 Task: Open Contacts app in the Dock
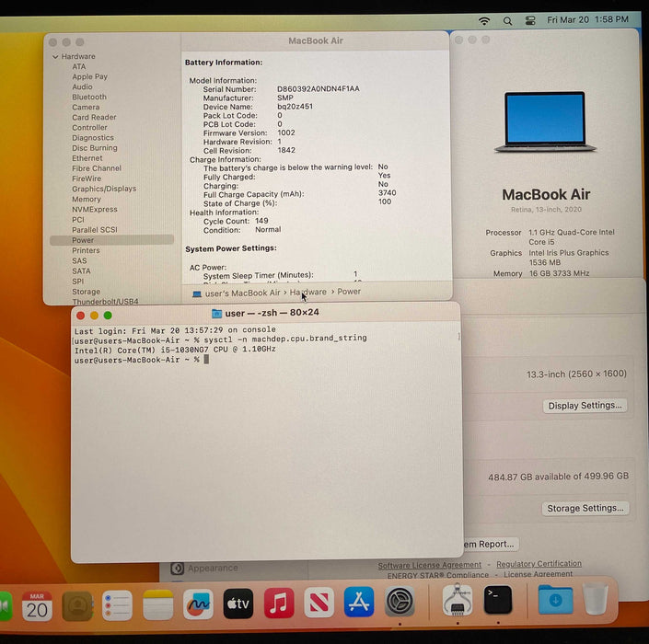coord(77,606)
